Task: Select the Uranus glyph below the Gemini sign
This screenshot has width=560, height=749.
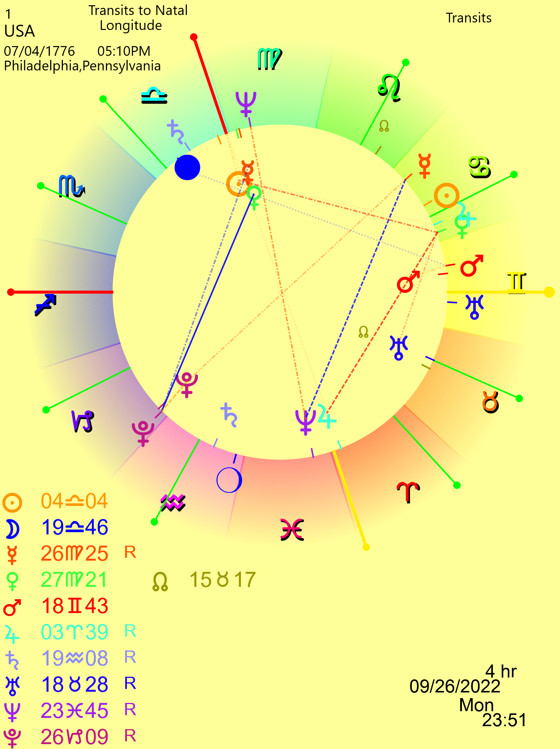Action: tap(474, 307)
